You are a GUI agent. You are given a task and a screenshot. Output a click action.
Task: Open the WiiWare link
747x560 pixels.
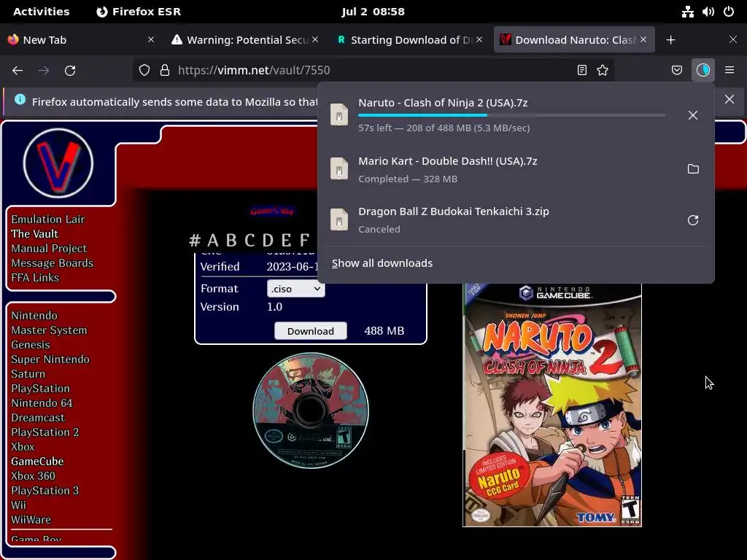pyautogui.click(x=31, y=519)
